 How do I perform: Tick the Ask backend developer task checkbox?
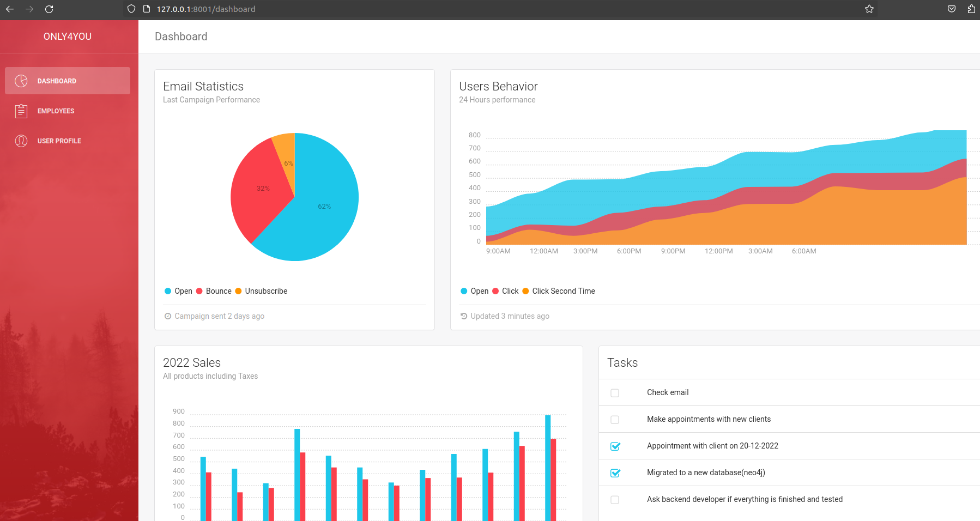point(615,500)
